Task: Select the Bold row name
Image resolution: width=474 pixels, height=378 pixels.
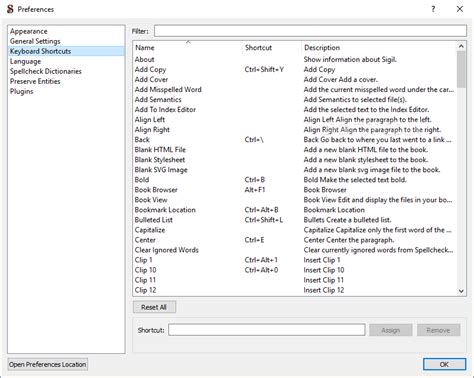Action: tap(142, 180)
